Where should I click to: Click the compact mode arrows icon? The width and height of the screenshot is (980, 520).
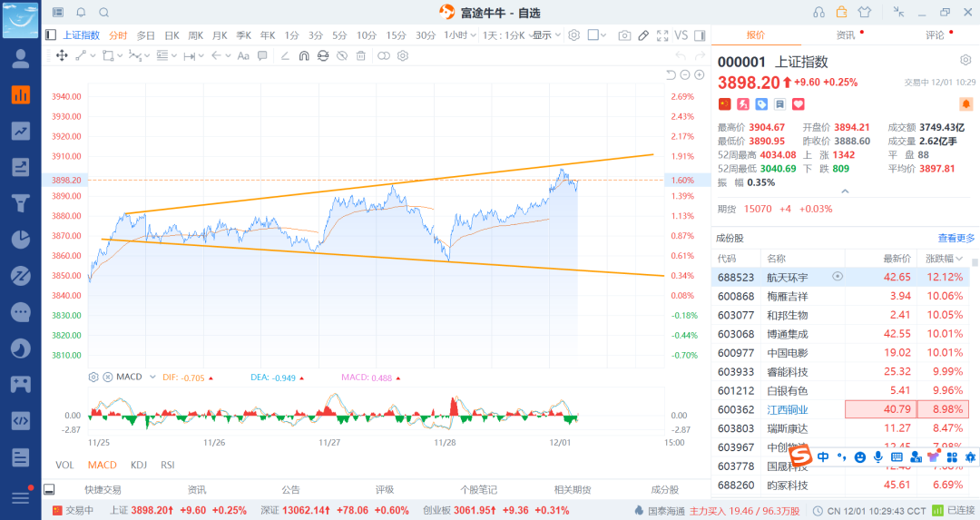point(898,12)
